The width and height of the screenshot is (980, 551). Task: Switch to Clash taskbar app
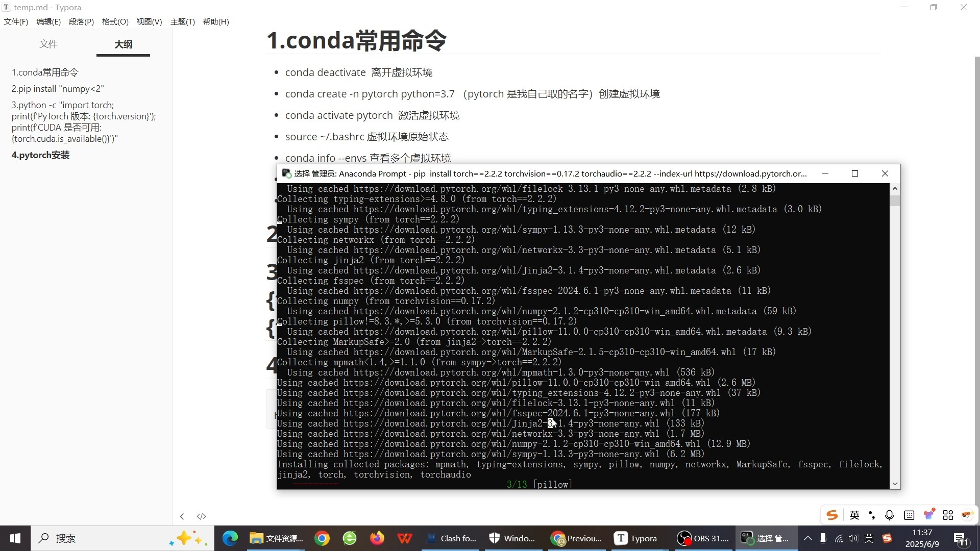451,539
